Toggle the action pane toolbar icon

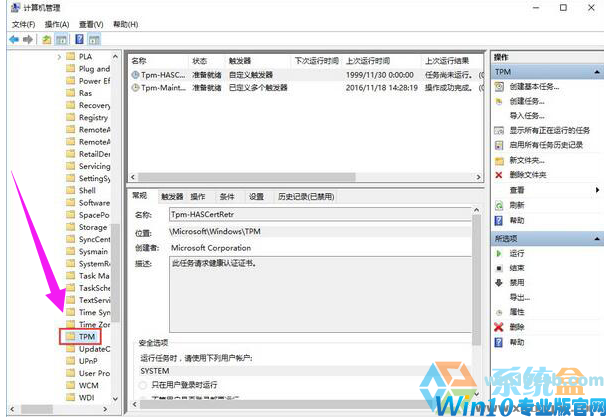click(94, 39)
